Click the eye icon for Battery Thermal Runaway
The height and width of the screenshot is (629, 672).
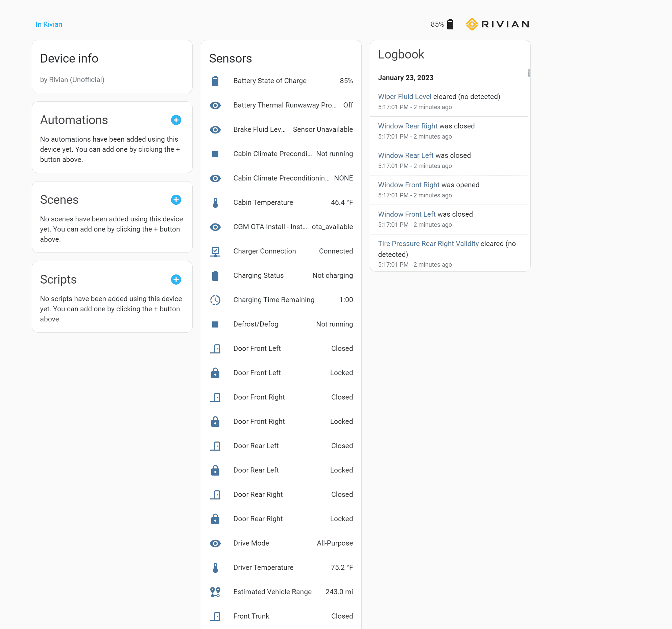[x=215, y=105]
